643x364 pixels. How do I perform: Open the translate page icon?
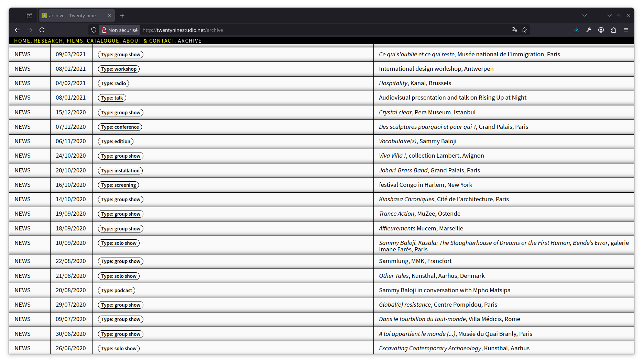[x=514, y=30]
